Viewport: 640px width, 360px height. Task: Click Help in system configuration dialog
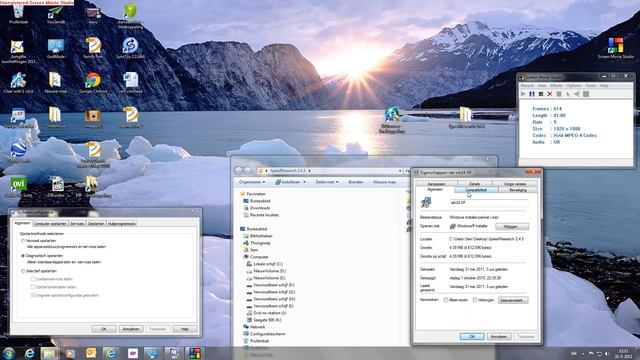[185, 329]
